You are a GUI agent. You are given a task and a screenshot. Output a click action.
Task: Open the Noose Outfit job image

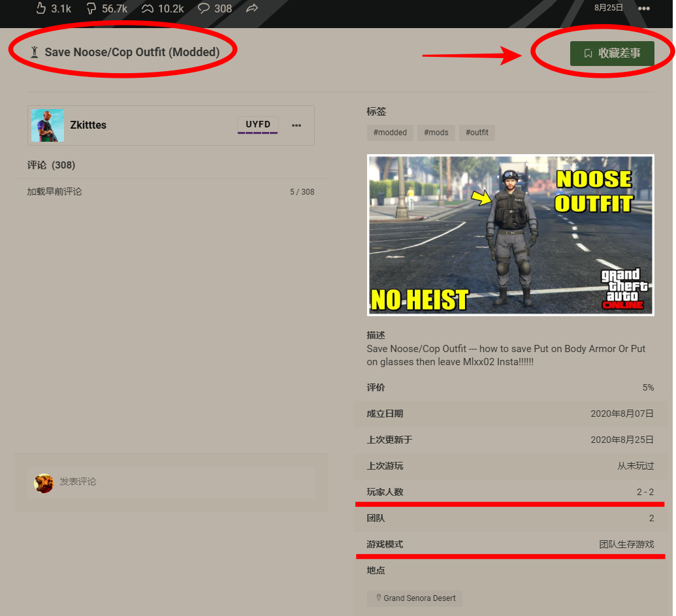point(511,235)
